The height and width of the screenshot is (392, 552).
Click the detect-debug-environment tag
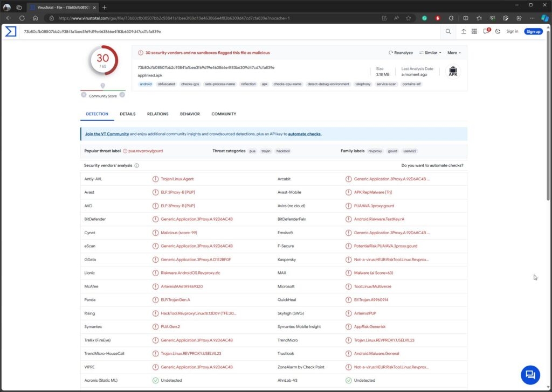pos(328,84)
